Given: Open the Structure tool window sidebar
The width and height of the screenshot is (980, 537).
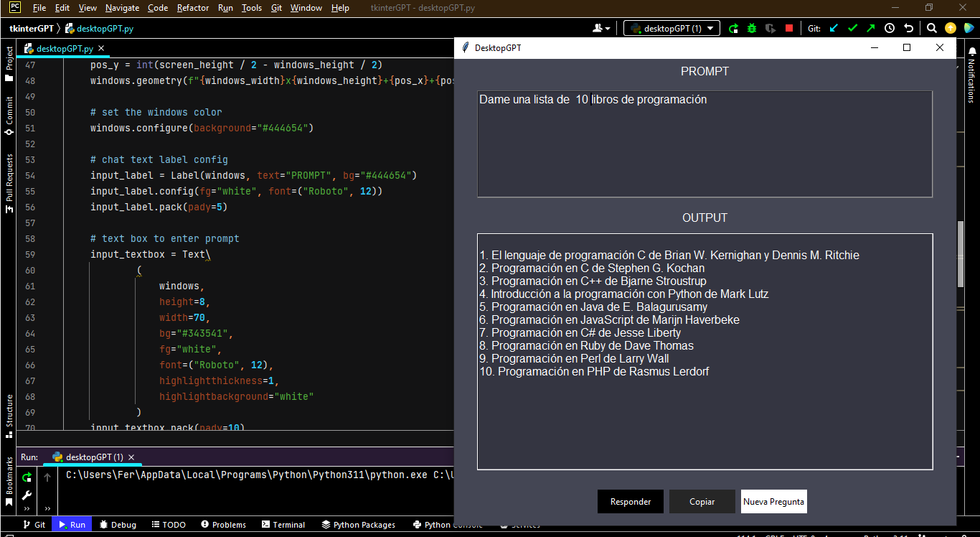Looking at the screenshot, I should 9,416.
